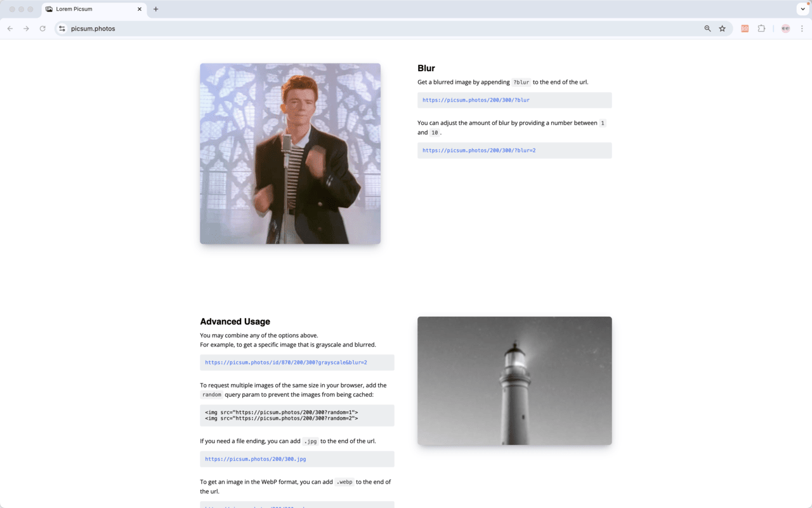This screenshot has height=508, width=812.
Task: Click the orange RR extension icon
Action: pyautogui.click(x=745, y=29)
